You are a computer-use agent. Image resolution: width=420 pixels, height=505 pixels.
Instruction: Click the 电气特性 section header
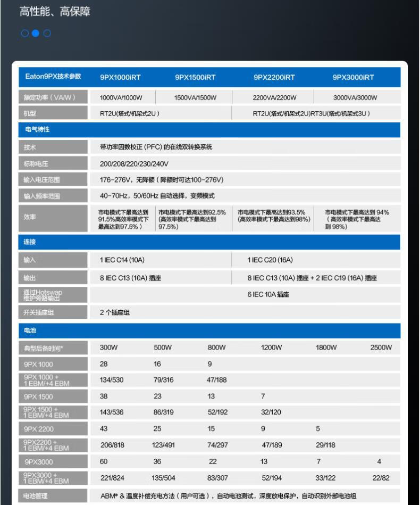point(209,130)
